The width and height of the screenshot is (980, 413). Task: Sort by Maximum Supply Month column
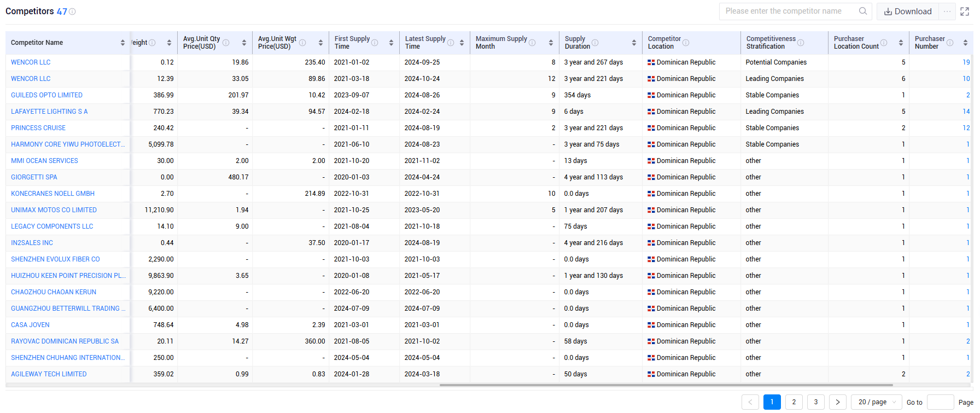(551, 43)
